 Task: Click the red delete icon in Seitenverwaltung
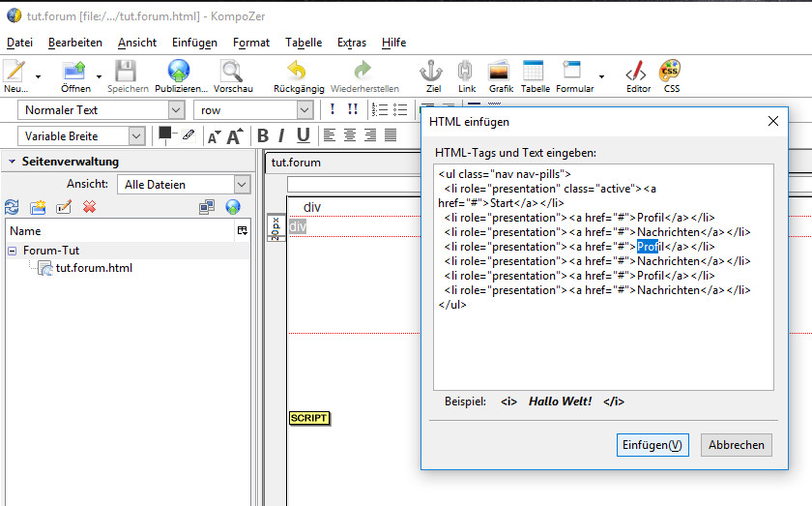tap(89, 207)
